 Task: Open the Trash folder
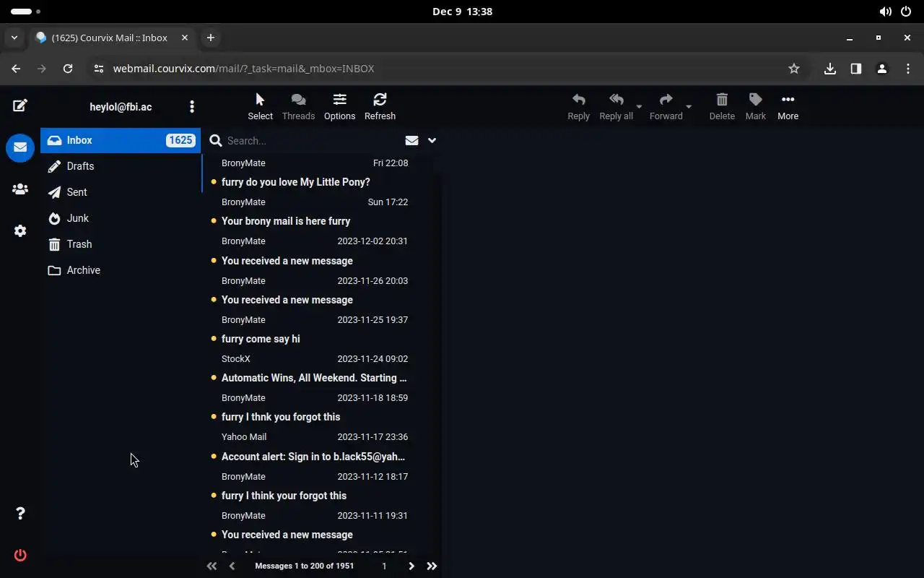(x=121, y=244)
